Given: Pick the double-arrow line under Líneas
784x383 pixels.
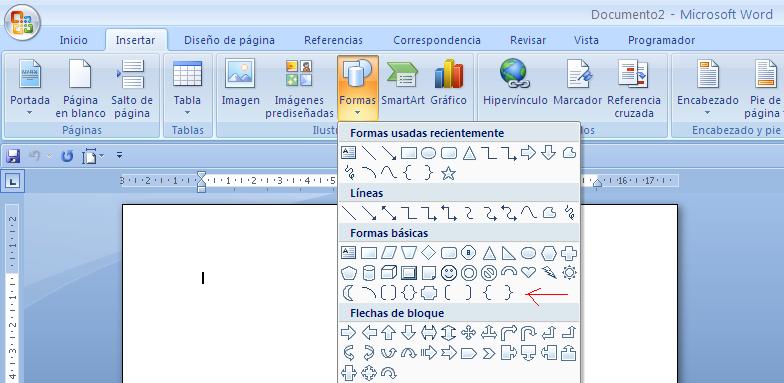Looking at the screenshot, I should tap(388, 213).
